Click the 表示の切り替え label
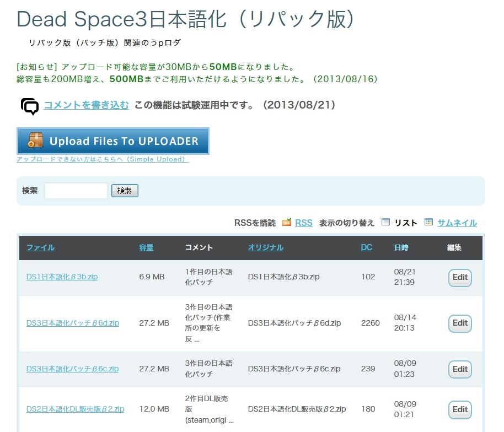Screen dimensions: 504x432 [x=347, y=223]
